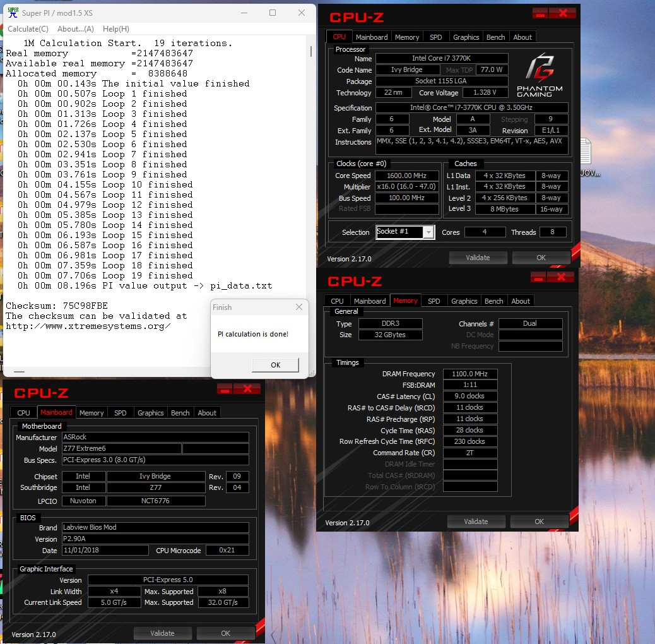The width and height of the screenshot is (655, 644).
Task: Click the Z77 Extreme6 model field
Action: tap(122, 448)
